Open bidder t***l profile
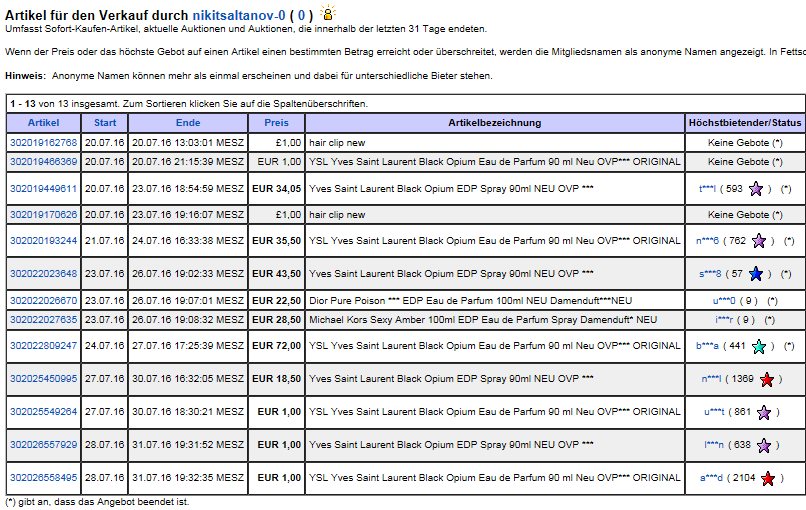 pyautogui.click(x=707, y=189)
